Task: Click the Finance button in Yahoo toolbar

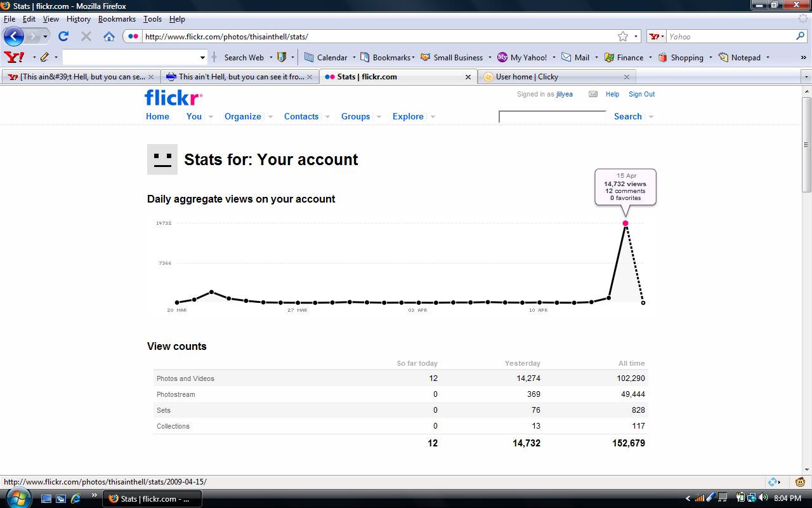Action: coord(624,57)
